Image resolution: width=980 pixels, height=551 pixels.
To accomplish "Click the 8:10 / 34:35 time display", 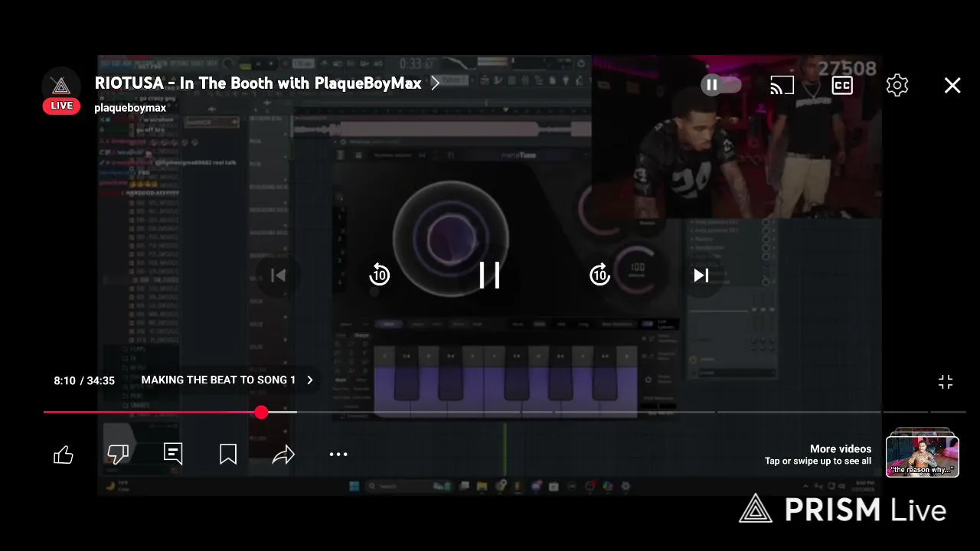I will 84,380.
